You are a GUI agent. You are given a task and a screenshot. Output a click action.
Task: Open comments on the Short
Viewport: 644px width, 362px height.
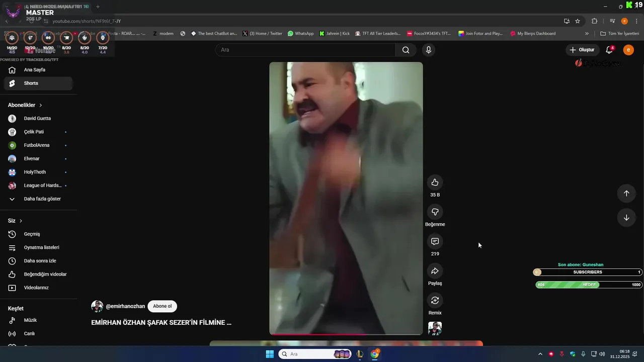pyautogui.click(x=435, y=241)
